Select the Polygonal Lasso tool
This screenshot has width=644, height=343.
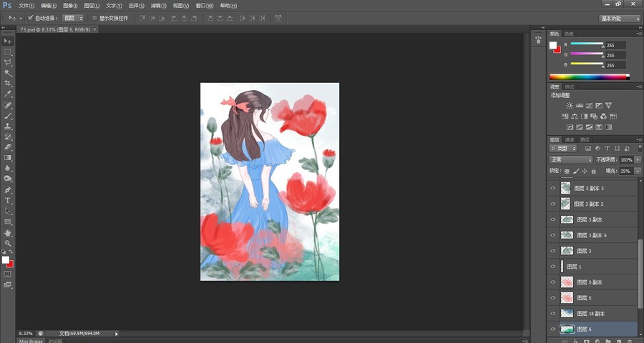[7, 62]
